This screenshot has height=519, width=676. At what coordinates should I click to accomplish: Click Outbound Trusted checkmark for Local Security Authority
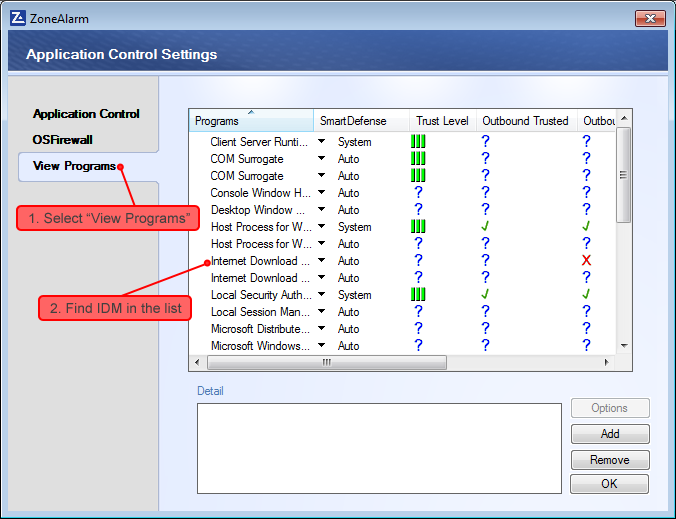485,295
